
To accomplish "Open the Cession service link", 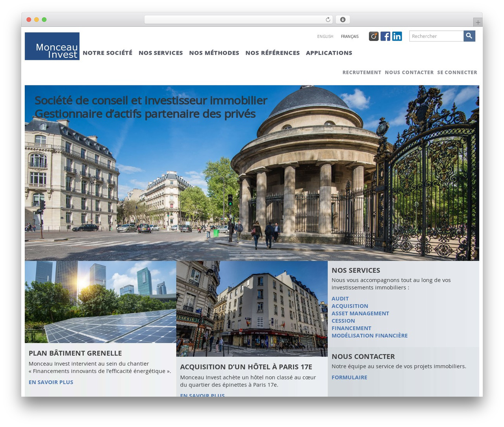I will tap(343, 321).
